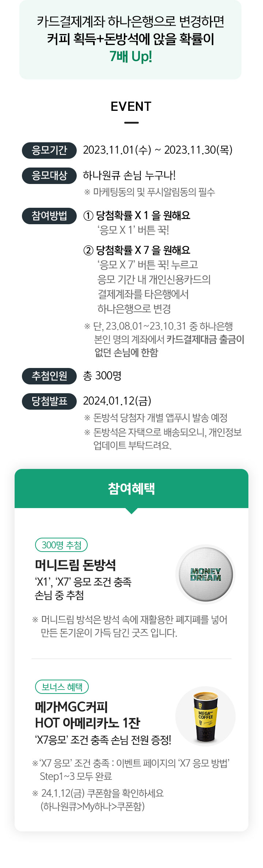This screenshot has width=263, height=868.
Task: Select the 참여방법 label badge
Action: click(x=49, y=216)
